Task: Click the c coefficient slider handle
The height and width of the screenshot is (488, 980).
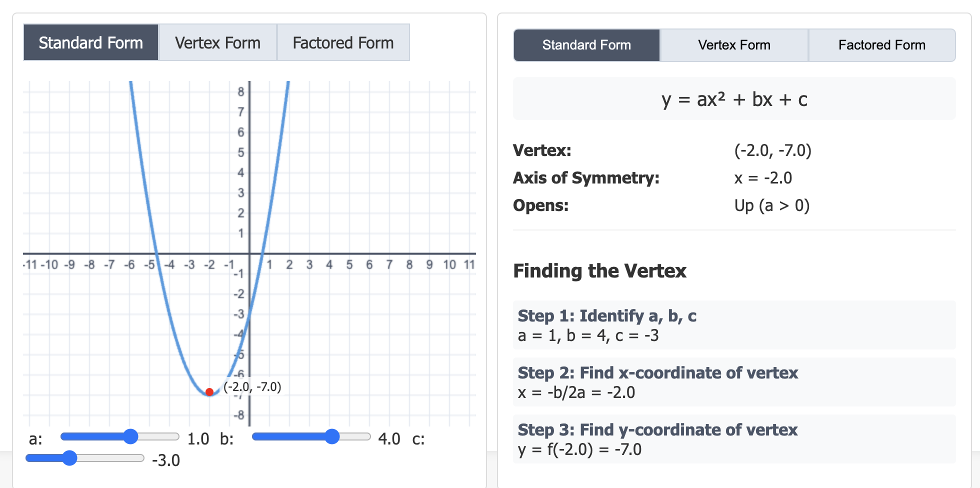Action: (x=69, y=458)
